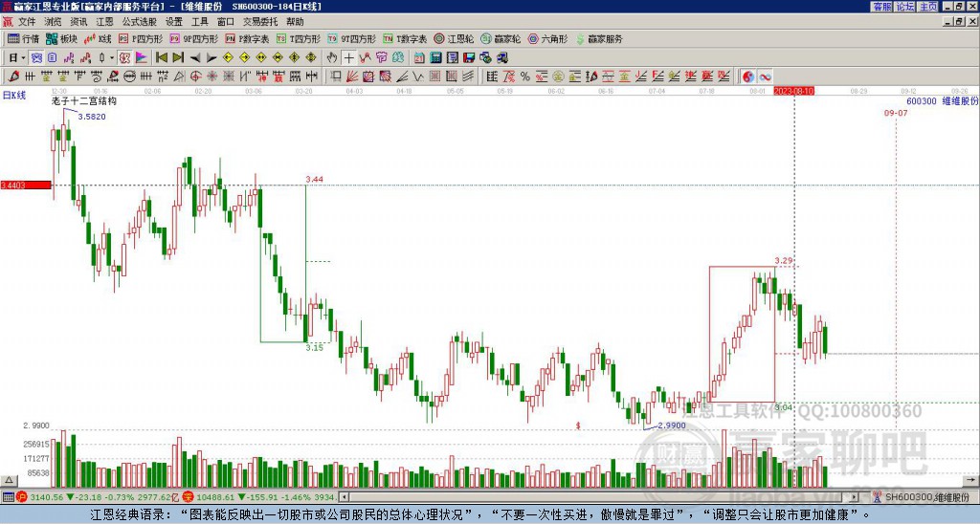Image resolution: width=980 pixels, height=524 pixels.
Task: Open the 江恩 menu
Action: coord(105,22)
